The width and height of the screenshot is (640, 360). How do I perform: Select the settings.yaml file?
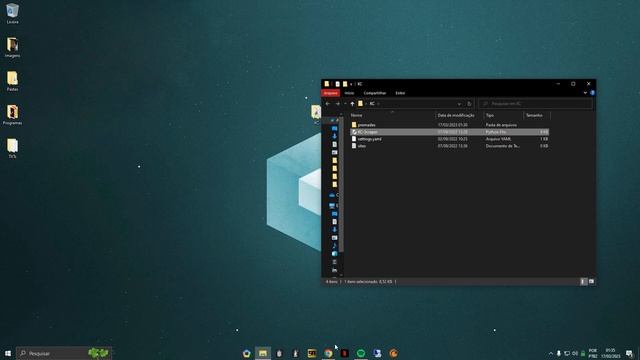449,139
